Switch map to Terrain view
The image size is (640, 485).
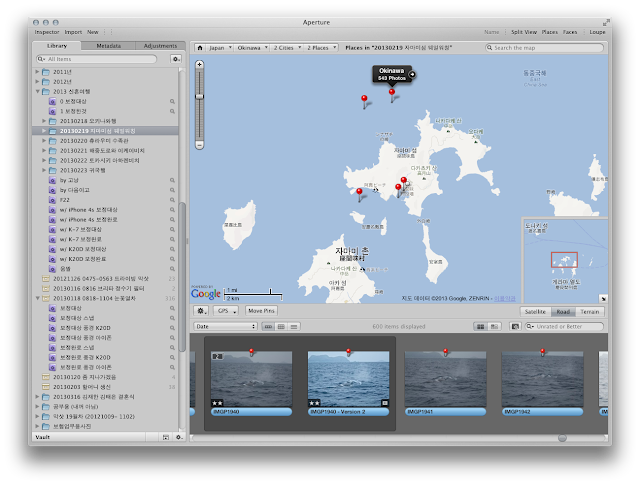(x=589, y=312)
